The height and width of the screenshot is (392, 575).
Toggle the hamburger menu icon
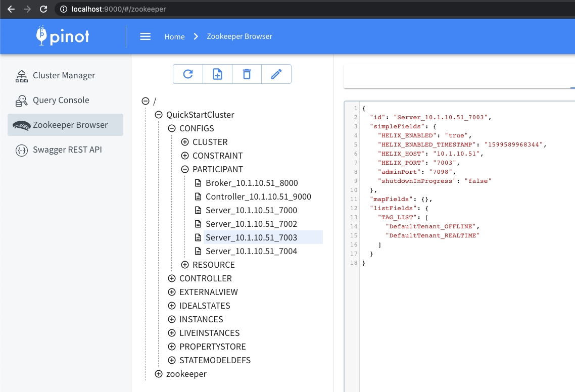[x=146, y=36]
